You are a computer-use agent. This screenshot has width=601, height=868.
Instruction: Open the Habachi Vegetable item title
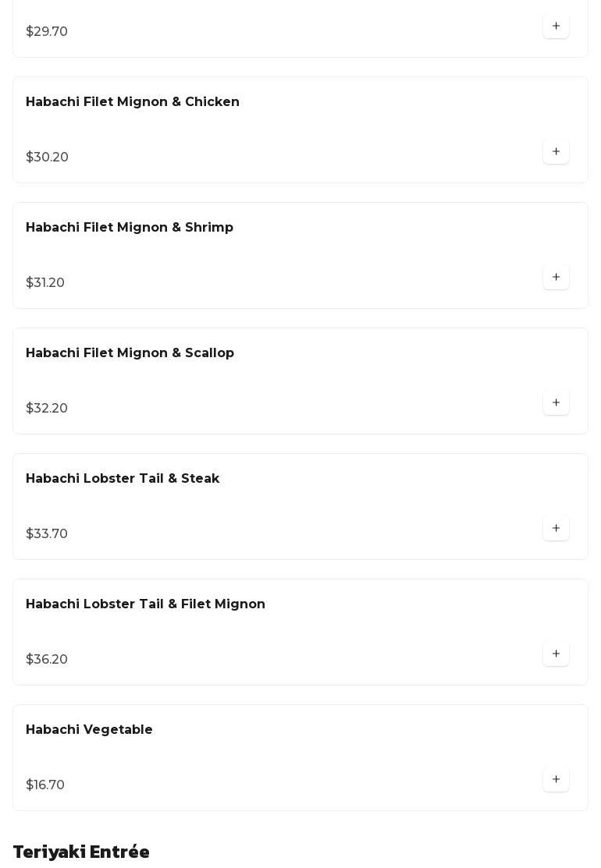(x=89, y=730)
